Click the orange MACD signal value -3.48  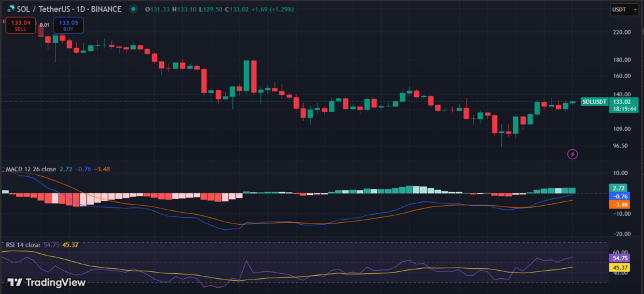pos(621,205)
